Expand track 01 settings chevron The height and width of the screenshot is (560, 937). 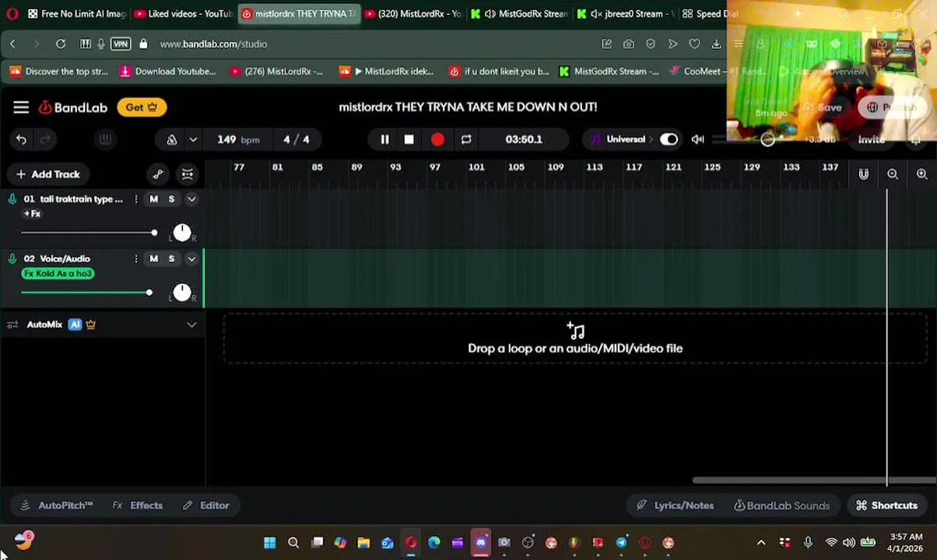click(x=191, y=199)
